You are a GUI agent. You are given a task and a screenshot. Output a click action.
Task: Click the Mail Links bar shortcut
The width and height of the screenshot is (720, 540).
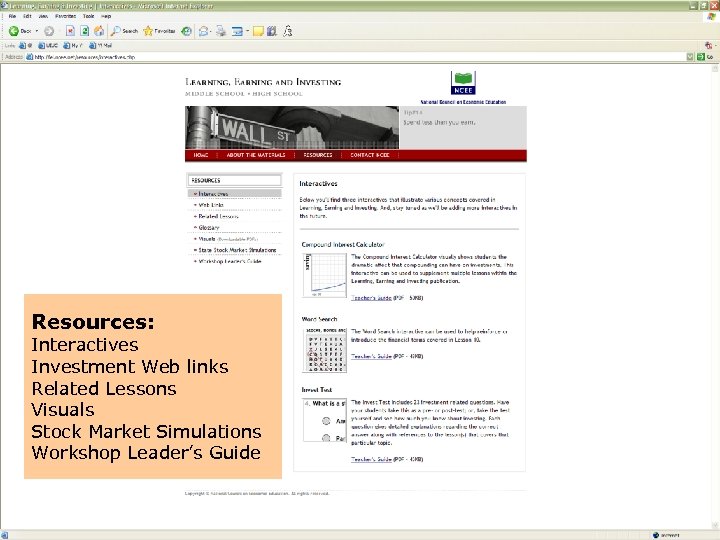click(101, 45)
